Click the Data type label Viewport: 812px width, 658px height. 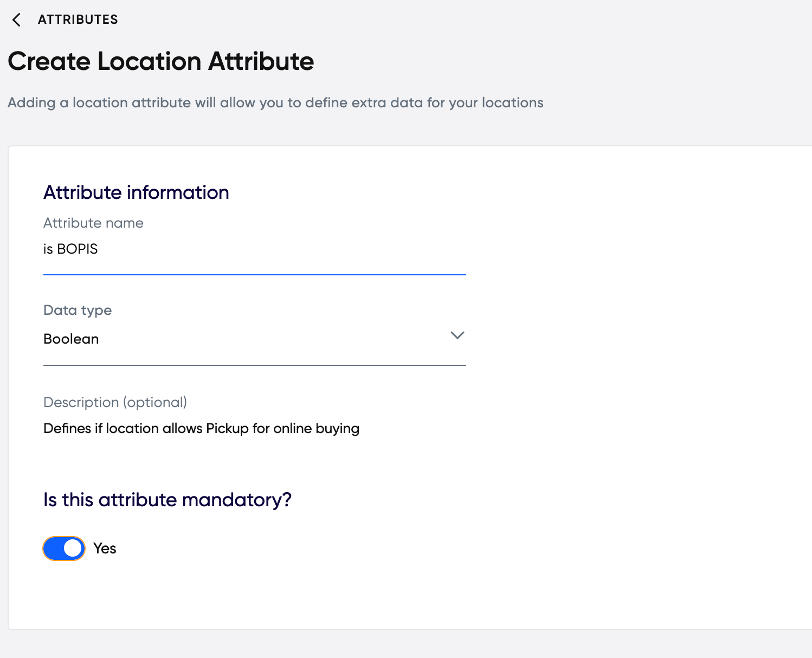(78, 311)
